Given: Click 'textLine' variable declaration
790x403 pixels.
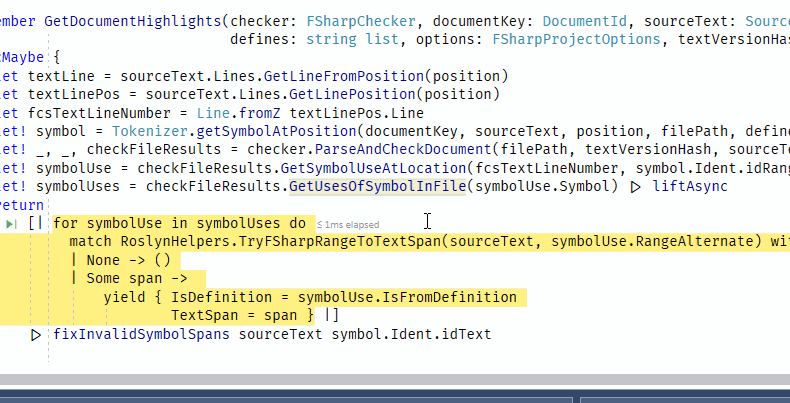Looking at the screenshot, I should tap(61, 76).
